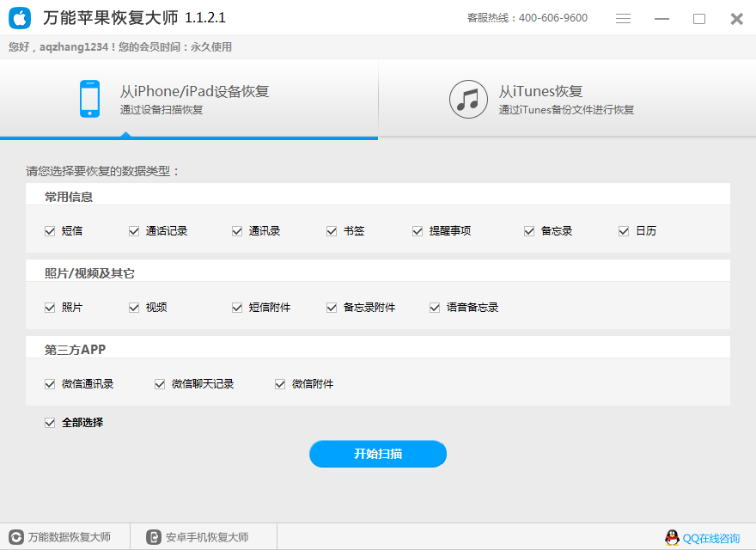Uncheck the 语音备忘录 checkbox
The height and width of the screenshot is (550, 756).
(x=434, y=307)
